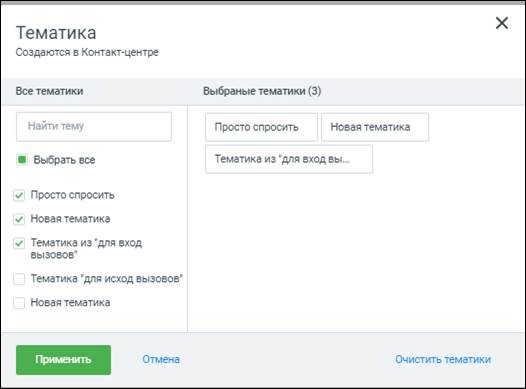Click the Найти тему search field

click(x=94, y=126)
